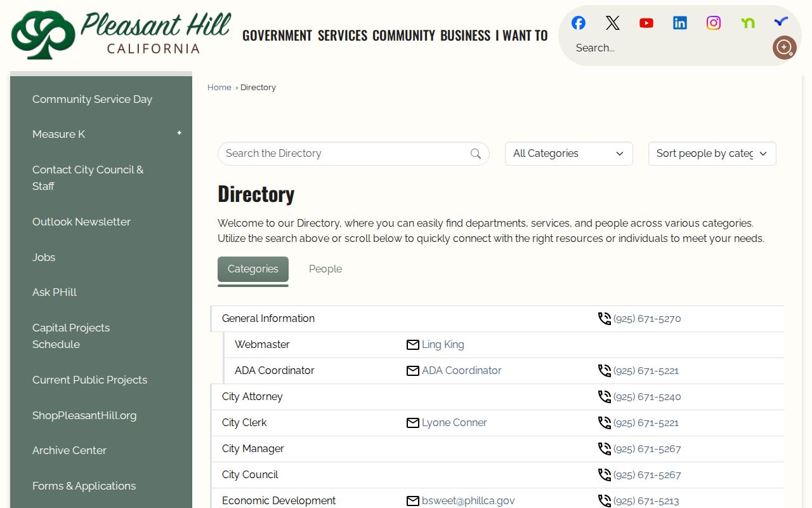
Task: Open Ask PHill sidebar link
Action: [55, 292]
